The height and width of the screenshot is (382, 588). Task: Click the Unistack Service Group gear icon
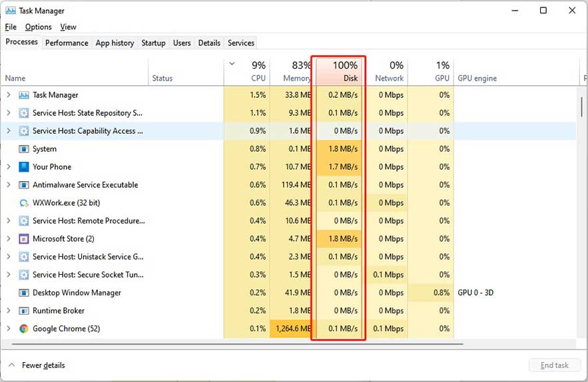23,257
